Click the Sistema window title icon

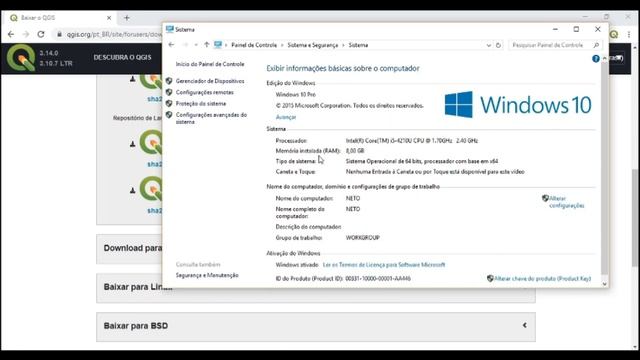click(x=170, y=29)
